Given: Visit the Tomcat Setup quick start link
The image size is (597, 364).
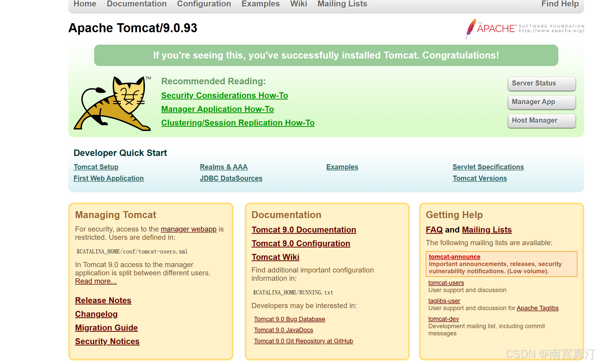Looking at the screenshot, I should click(96, 167).
